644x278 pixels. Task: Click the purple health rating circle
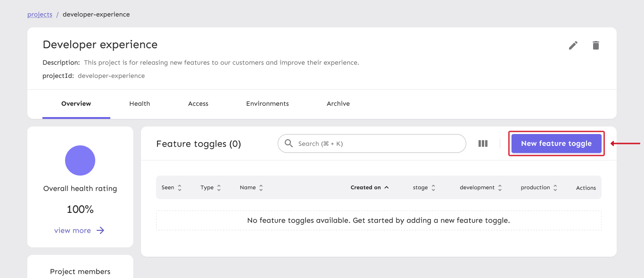[x=80, y=160]
